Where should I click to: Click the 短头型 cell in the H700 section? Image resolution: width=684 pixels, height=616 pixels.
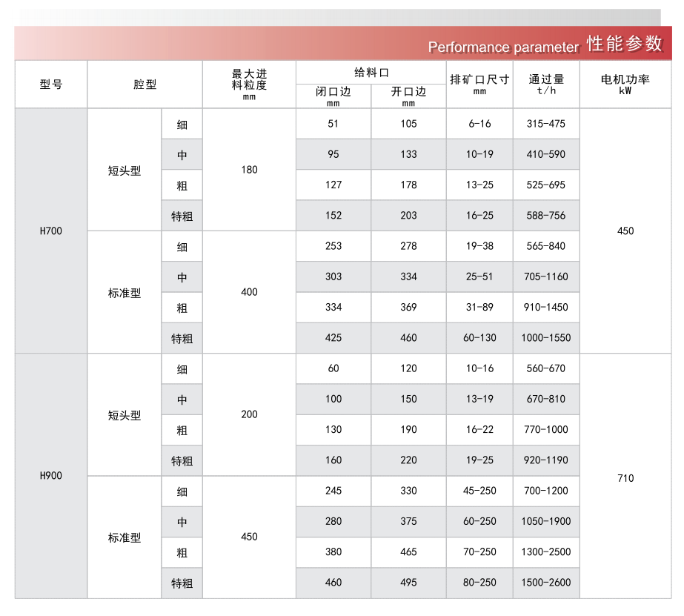pyautogui.click(x=124, y=170)
